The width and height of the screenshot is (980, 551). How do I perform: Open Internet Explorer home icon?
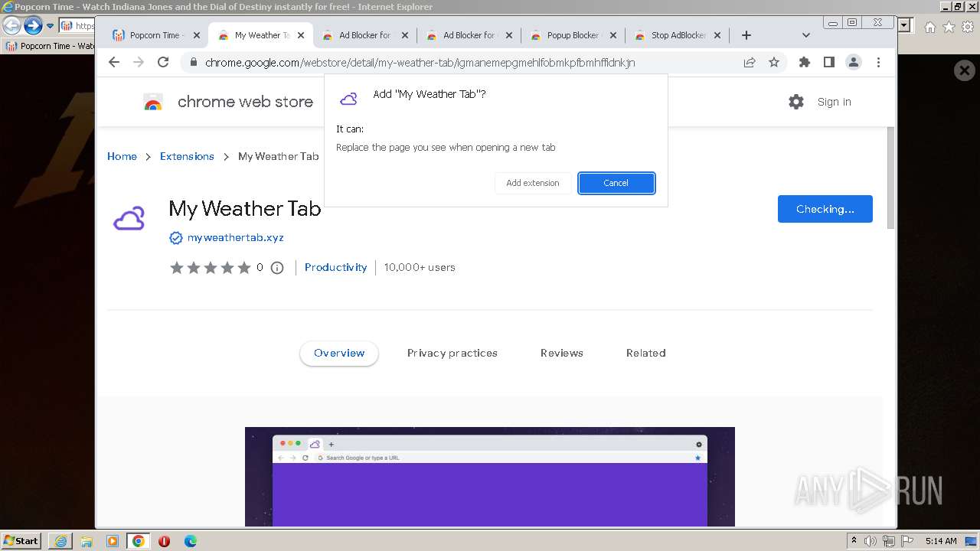tap(929, 27)
